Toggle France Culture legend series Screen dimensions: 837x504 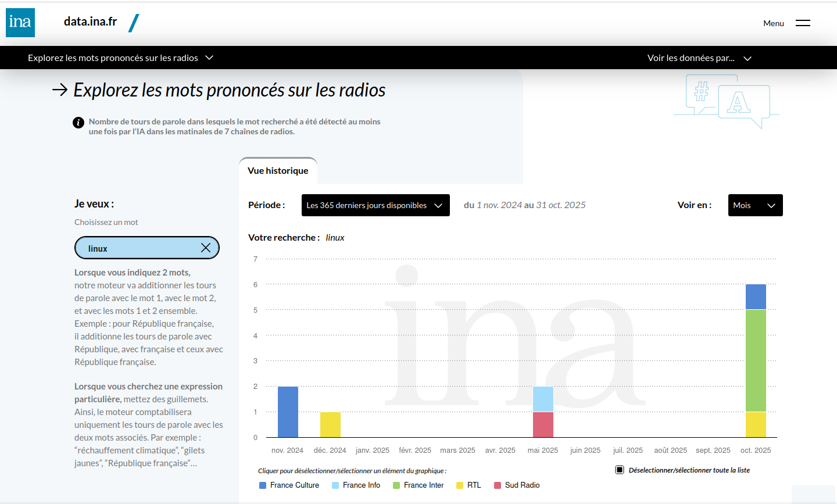[x=289, y=485]
